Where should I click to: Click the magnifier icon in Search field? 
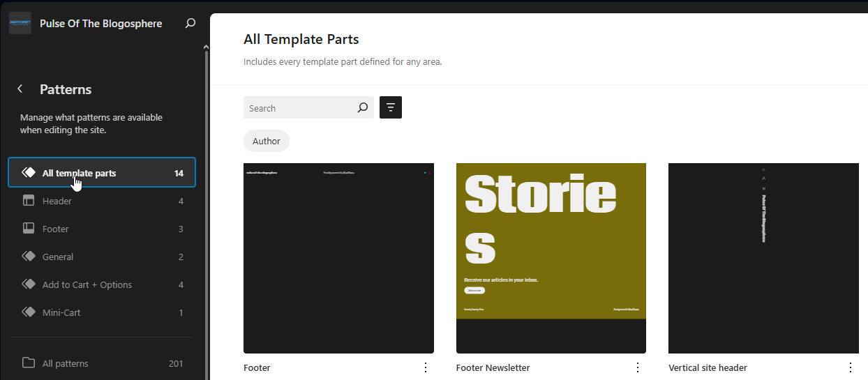coord(363,107)
